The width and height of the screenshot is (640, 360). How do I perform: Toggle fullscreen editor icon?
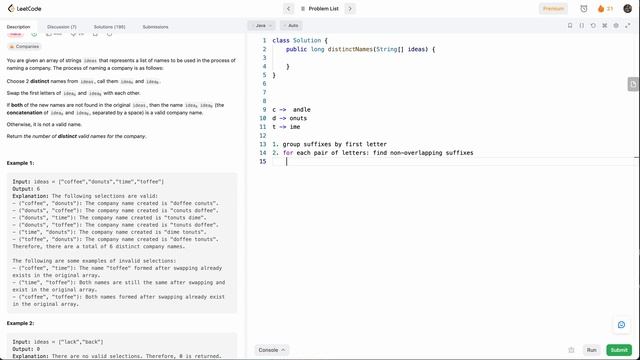coord(628,25)
